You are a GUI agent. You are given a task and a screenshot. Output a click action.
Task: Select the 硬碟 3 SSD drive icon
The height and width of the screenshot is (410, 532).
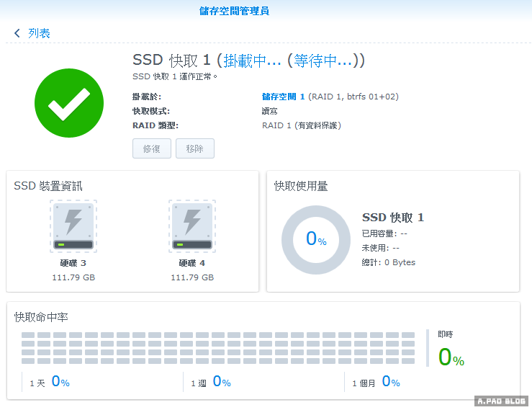coord(73,226)
